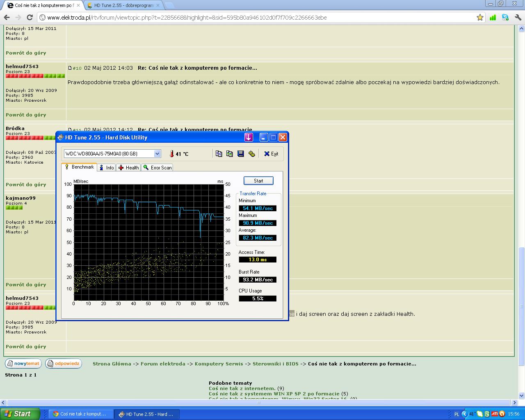The image size is (525, 420).
Task: Click the ATI tray icon
Action: coord(495,414)
